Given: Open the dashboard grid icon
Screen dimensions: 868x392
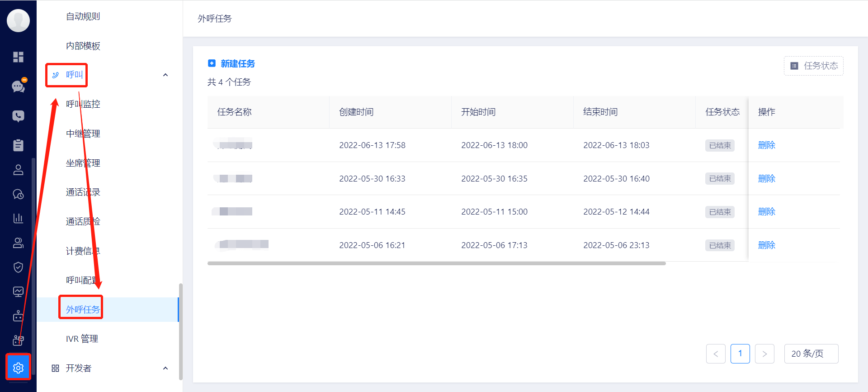Looking at the screenshot, I should (18, 57).
